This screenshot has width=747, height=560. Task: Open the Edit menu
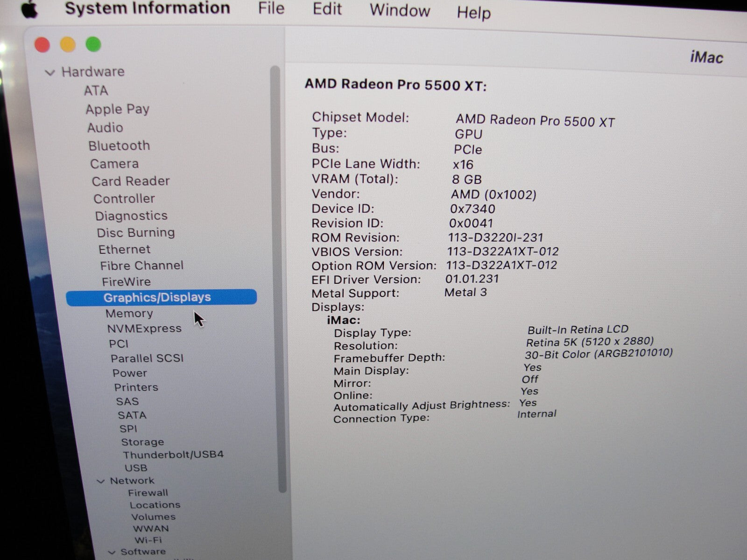click(x=327, y=9)
